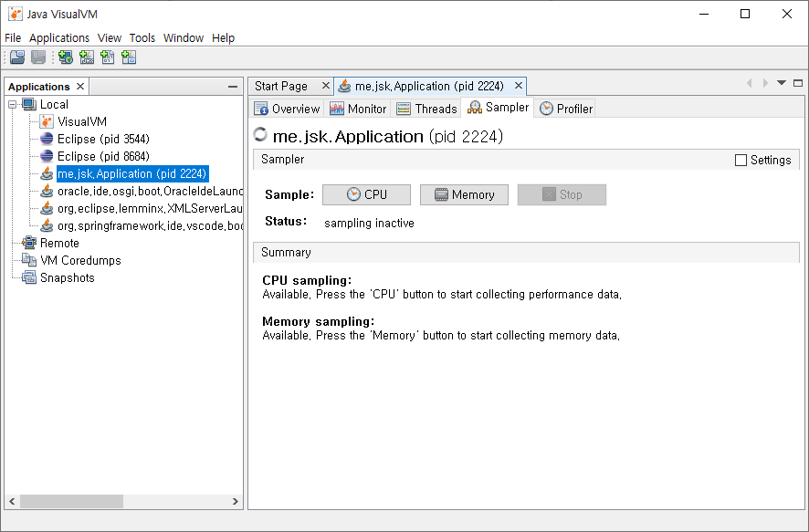This screenshot has height=532, width=809.
Task: Select Eclipse (pid 3544) tree item
Action: coord(103,140)
